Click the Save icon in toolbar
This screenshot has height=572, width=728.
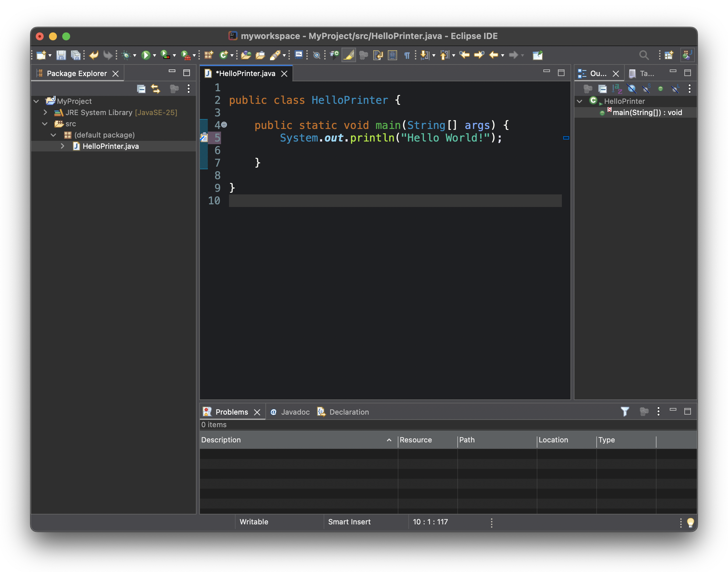coord(61,55)
